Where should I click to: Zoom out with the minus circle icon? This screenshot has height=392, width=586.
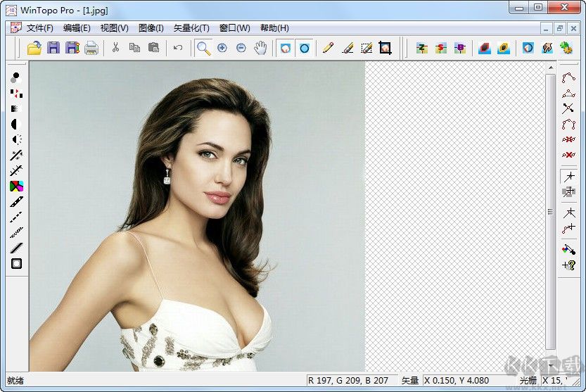(241, 48)
